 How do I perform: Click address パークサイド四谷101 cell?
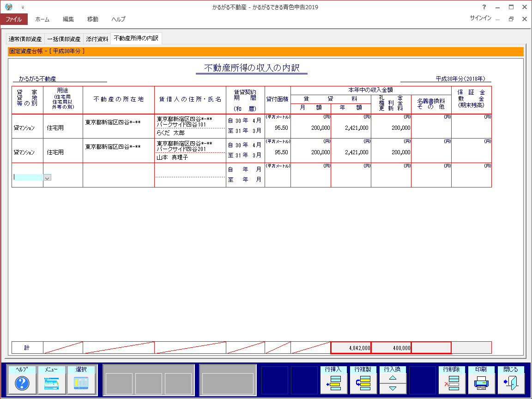(x=181, y=125)
